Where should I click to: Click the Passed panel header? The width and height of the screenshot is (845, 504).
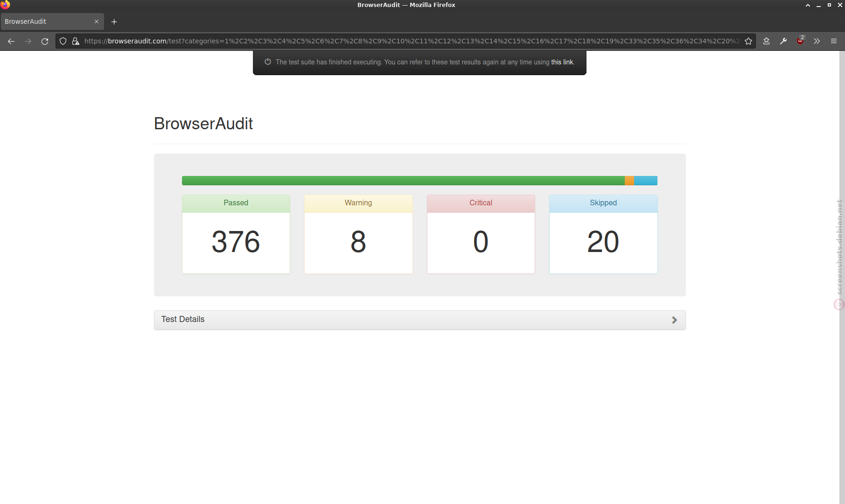tap(236, 203)
